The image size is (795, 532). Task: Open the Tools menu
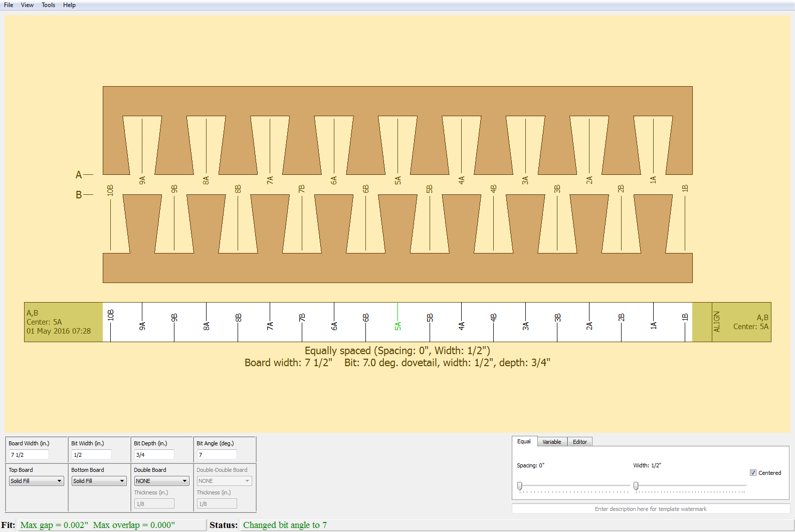[48, 5]
